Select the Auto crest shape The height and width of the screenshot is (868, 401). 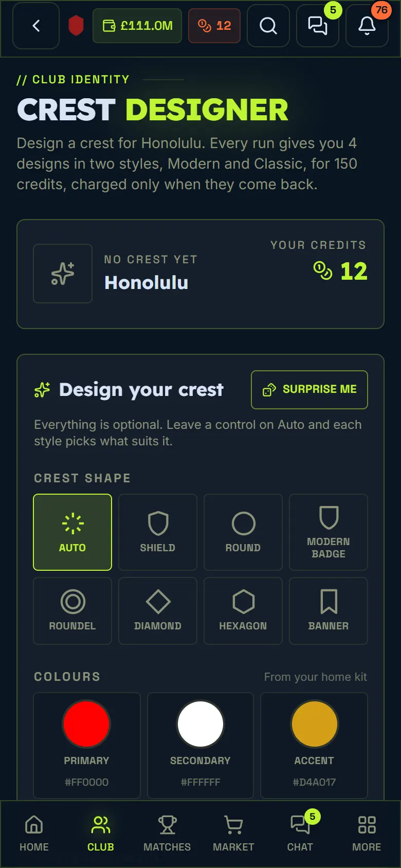[72, 532]
